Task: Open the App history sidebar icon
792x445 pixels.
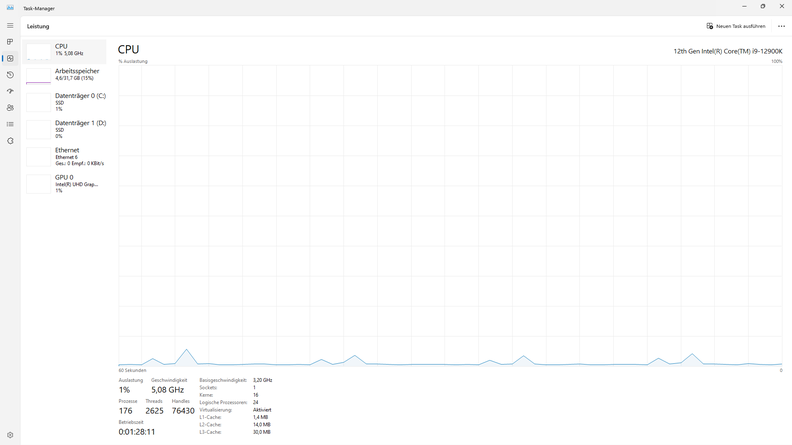Action: (x=10, y=75)
